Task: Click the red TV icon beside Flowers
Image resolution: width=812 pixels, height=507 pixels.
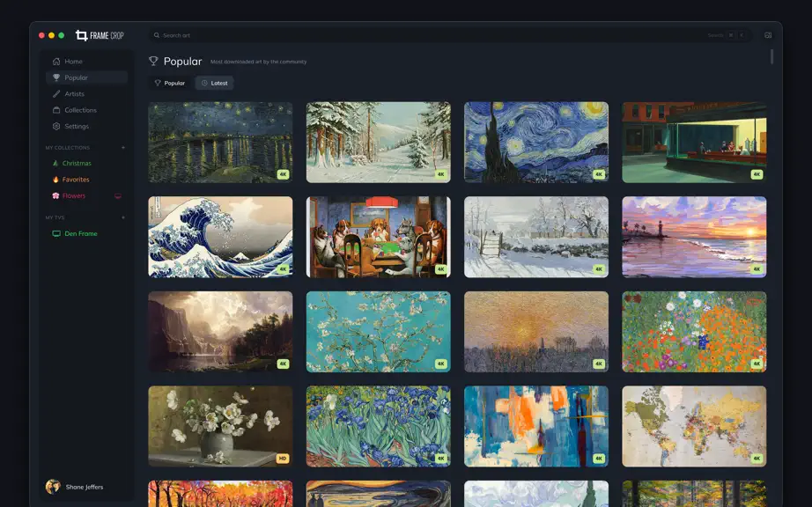Action: tap(118, 195)
